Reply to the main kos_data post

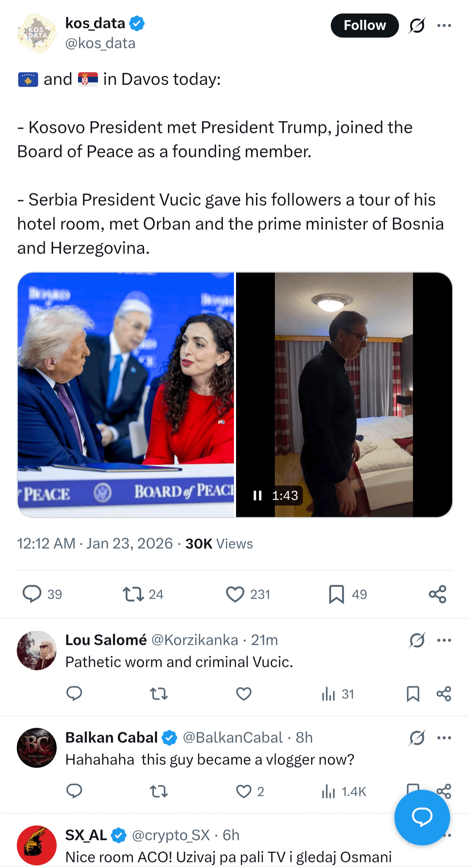32,594
